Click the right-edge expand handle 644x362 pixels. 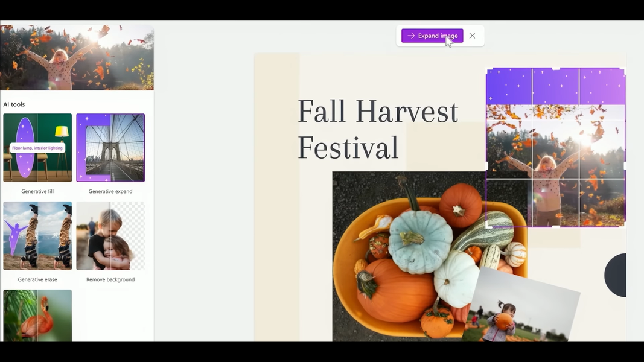(x=625, y=166)
